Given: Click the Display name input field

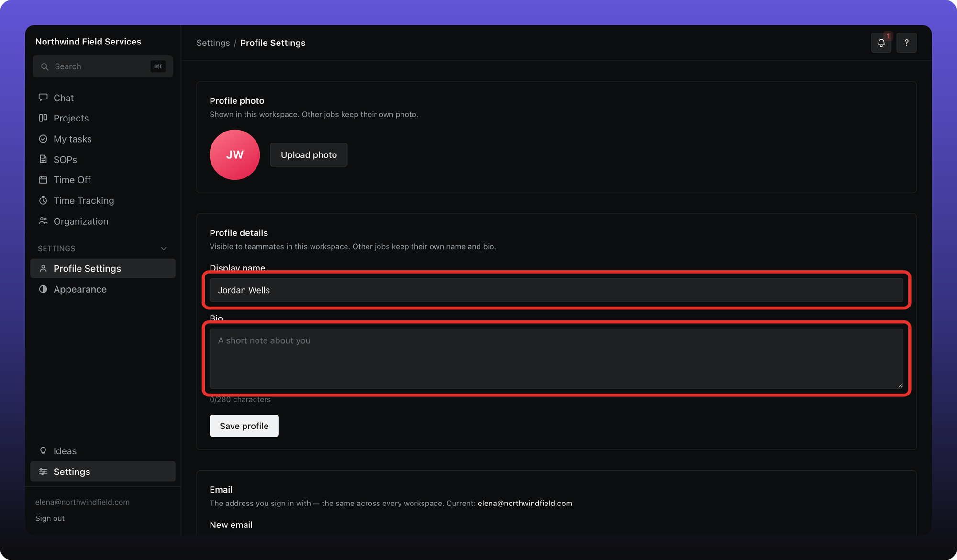Looking at the screenshot, I should [556, 290].
